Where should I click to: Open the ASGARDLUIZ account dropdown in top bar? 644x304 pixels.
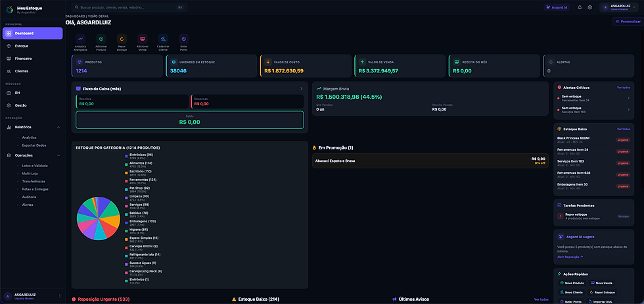point(620,7)
